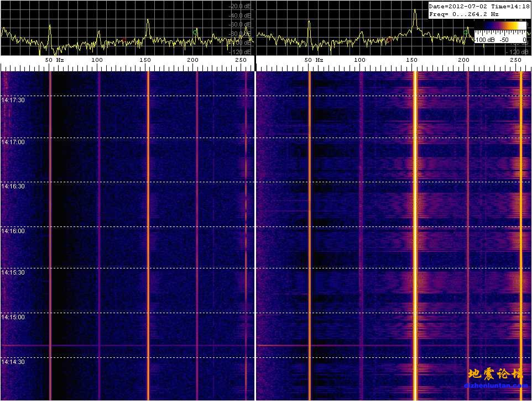The height and width of the screenshot is (401, 532).
Task: Click the -120 dB label in right spectrum
Action: pyautogui.click(x=517, y=52)
